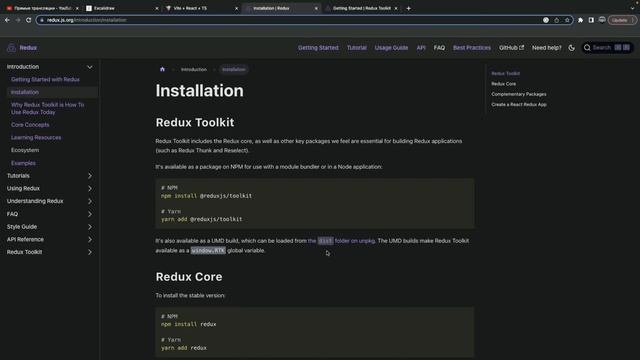Image resolution: width=640 pixels, height=360 pixels.
Task: Jump to Complementary Packages in contents
Action: click(x=519, y=94)
